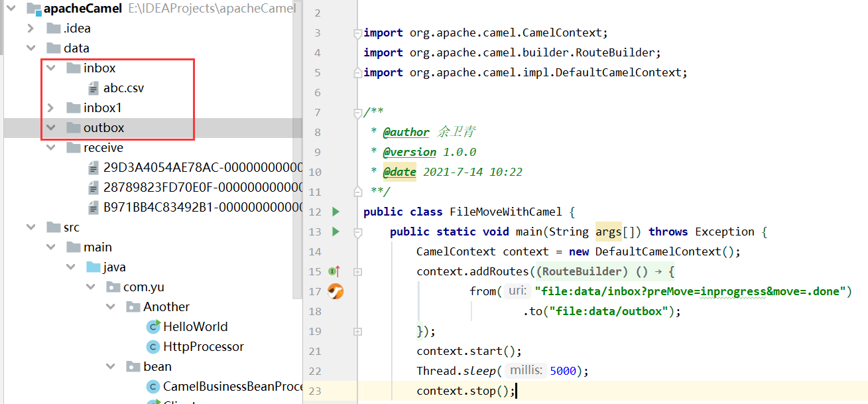Image resolution: width=868 pixels, height=404 pixels.
Task: Click the abc.csv file icon
Action: [x=93, y=88]
